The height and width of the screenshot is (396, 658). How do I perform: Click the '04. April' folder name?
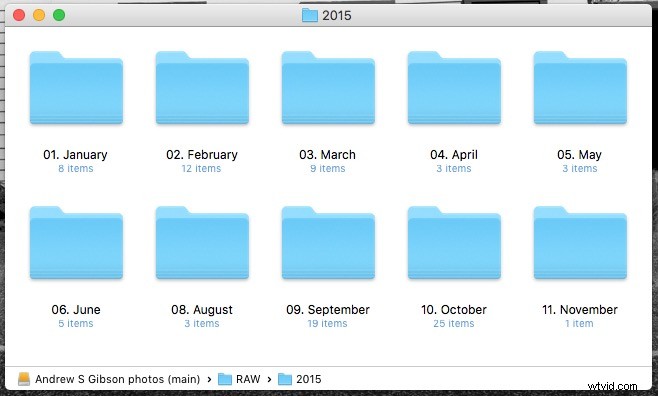(x=454, y=155)
